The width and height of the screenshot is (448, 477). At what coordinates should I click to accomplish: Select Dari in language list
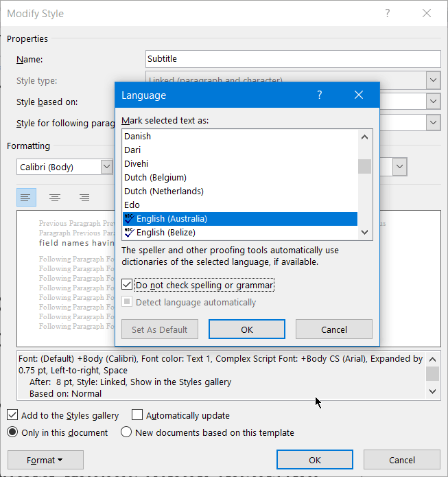(239, 150)
